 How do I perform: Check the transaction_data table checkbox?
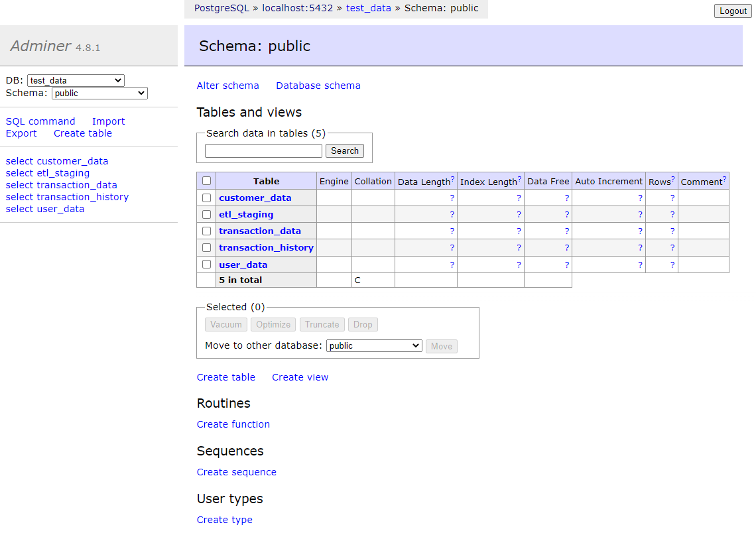click(206, 231)
